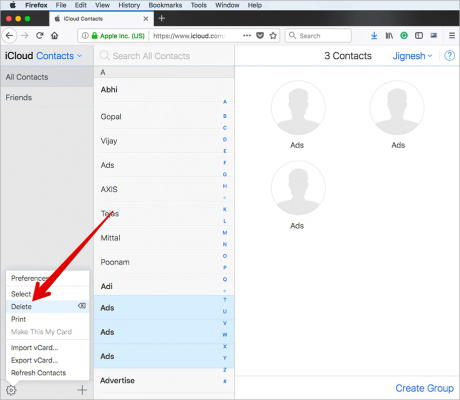460x400 pixels.
Task: Select the AXIS contact
Action: coord(164,189)
